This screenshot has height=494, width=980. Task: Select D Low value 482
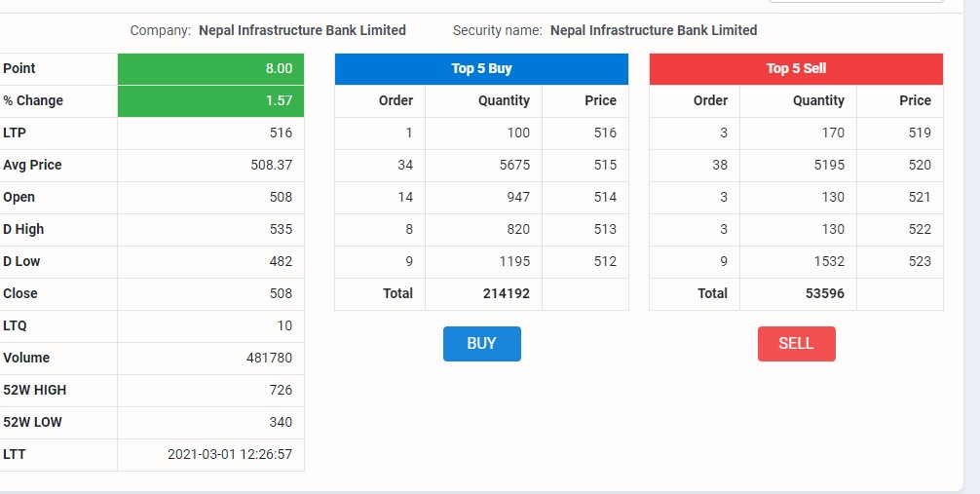(x=281, y=261)
